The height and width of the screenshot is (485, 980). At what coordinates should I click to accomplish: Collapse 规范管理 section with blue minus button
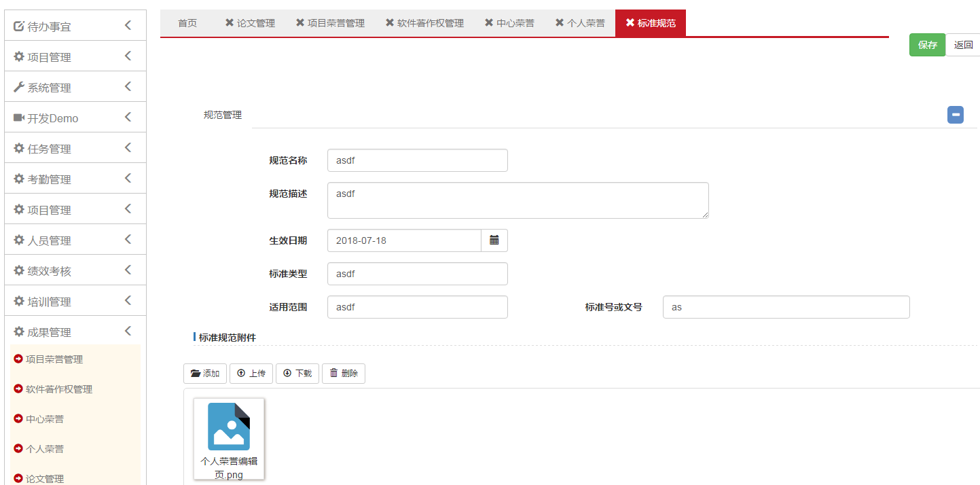956,115
